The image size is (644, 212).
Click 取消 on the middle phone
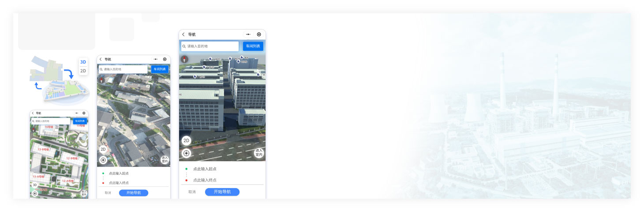108,193
